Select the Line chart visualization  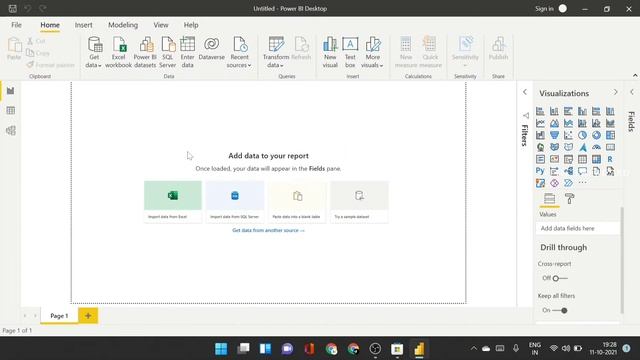coord(540,123)
